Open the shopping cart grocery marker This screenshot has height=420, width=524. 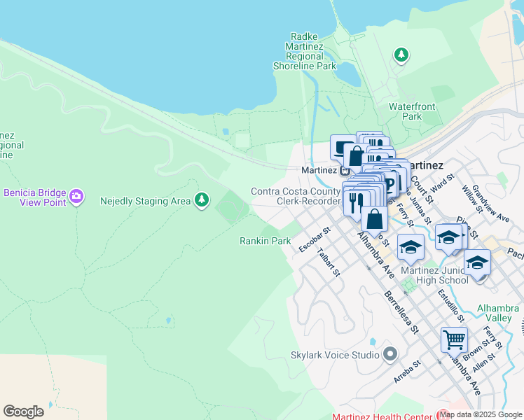(x=454, y=342)
